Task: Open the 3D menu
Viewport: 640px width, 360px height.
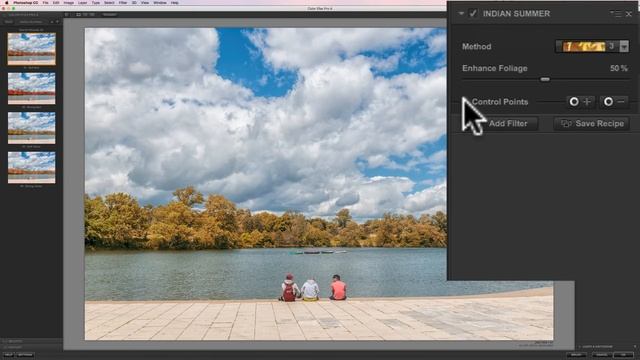Action: 134,2
